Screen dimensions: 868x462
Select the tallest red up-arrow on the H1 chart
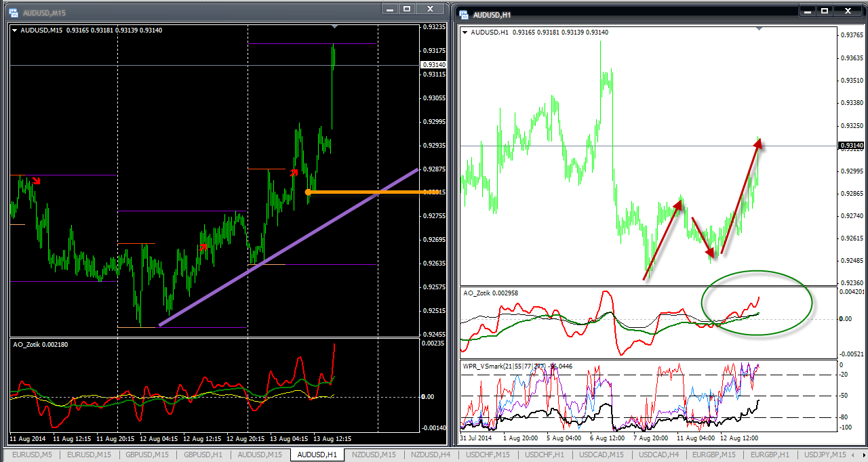coord(741,196)
